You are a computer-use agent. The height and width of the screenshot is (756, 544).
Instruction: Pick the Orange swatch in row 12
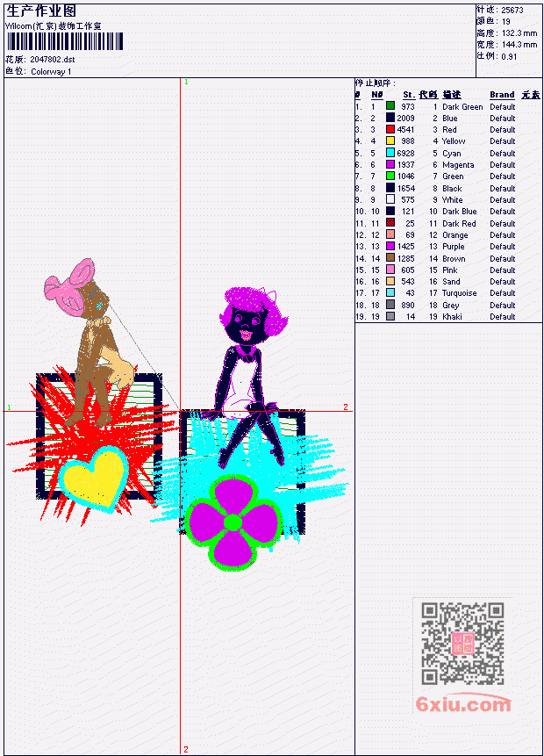(390, 234)
